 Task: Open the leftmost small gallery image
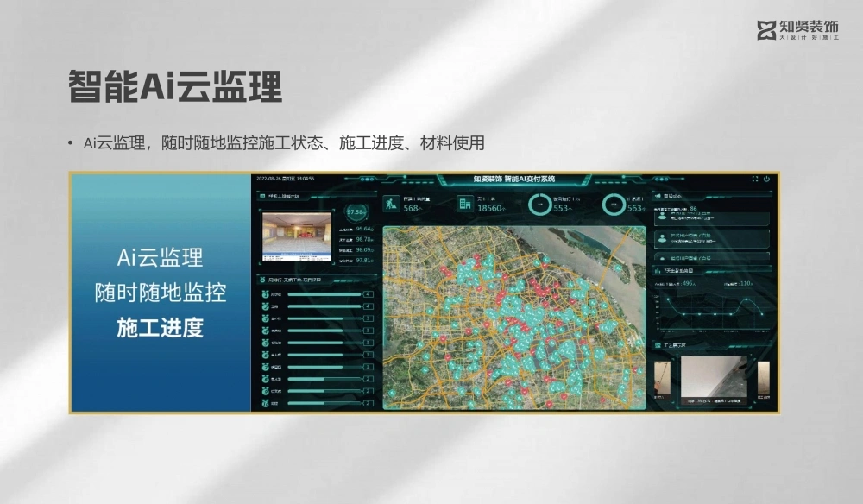pos(662,378)
